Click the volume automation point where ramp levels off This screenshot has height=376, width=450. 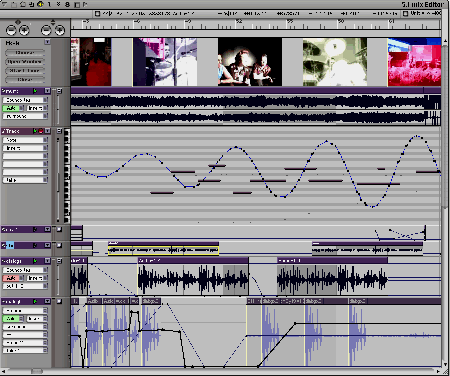[x=295, y=323]
